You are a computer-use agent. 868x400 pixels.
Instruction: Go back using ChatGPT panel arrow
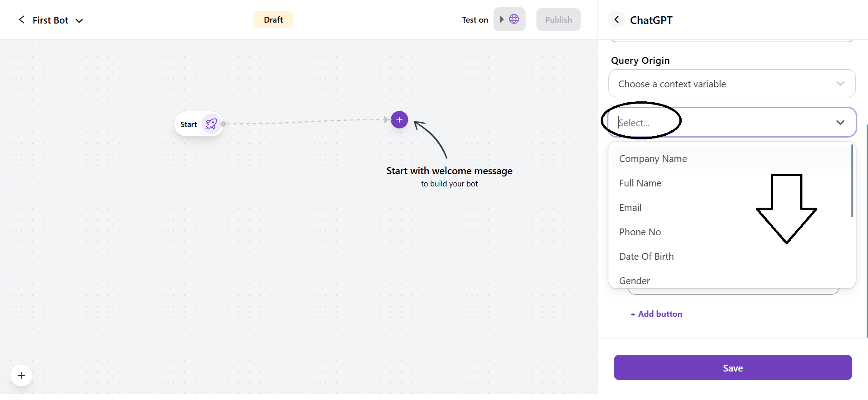pos(617,20)
